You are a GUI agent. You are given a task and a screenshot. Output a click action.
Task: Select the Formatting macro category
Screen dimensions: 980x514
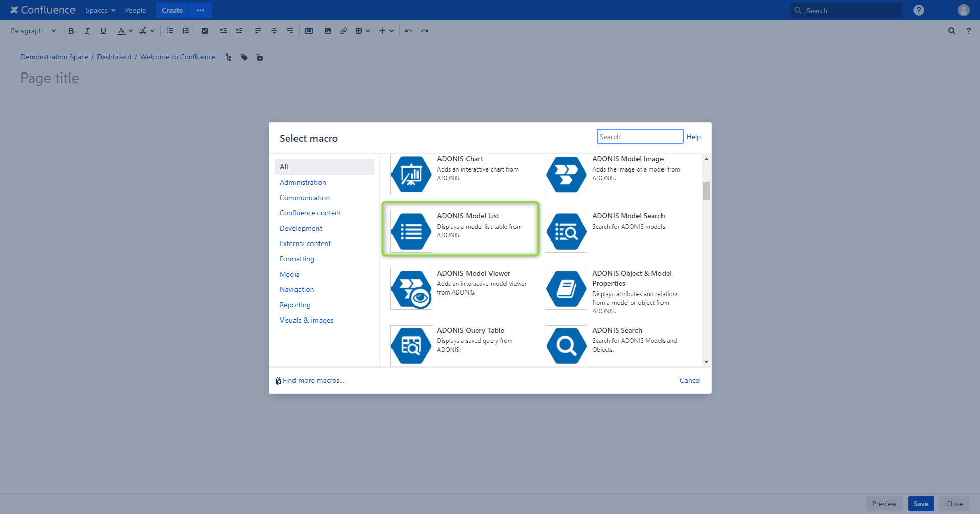tap(297, 259)
